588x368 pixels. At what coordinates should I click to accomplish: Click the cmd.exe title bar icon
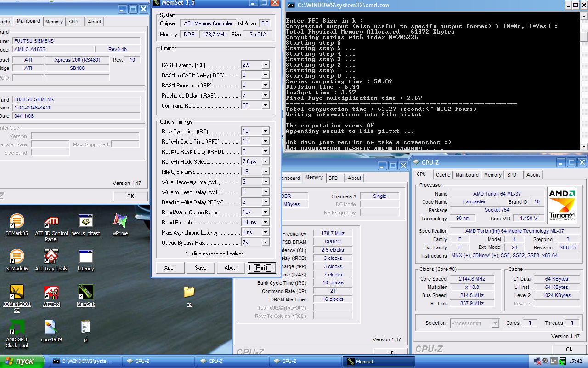click(291, 6)
